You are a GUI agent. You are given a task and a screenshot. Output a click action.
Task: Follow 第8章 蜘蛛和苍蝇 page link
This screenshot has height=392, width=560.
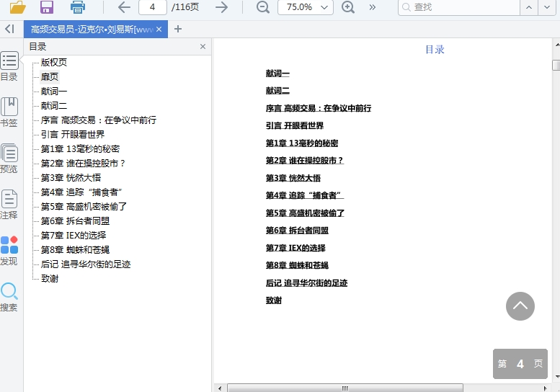pos(297,266)
